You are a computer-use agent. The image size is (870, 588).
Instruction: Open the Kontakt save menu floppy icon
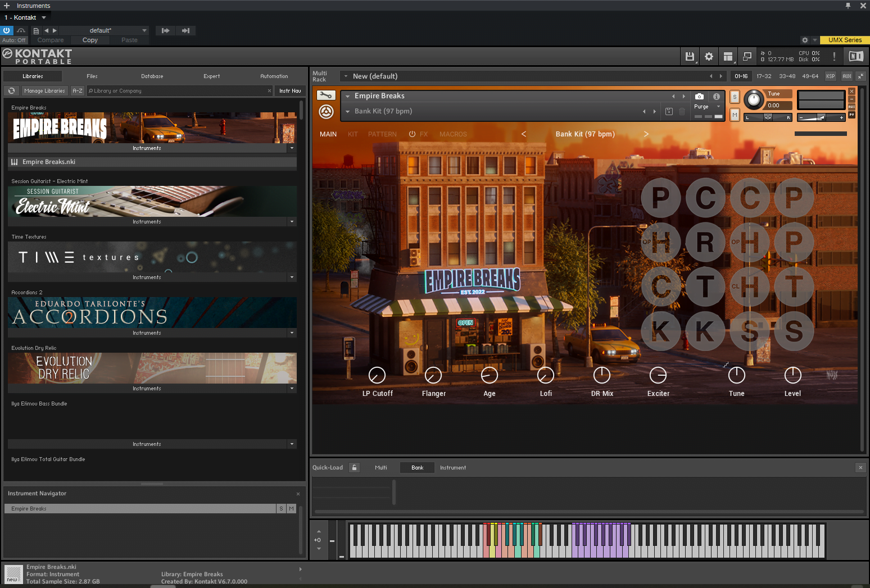coord(690,56)
